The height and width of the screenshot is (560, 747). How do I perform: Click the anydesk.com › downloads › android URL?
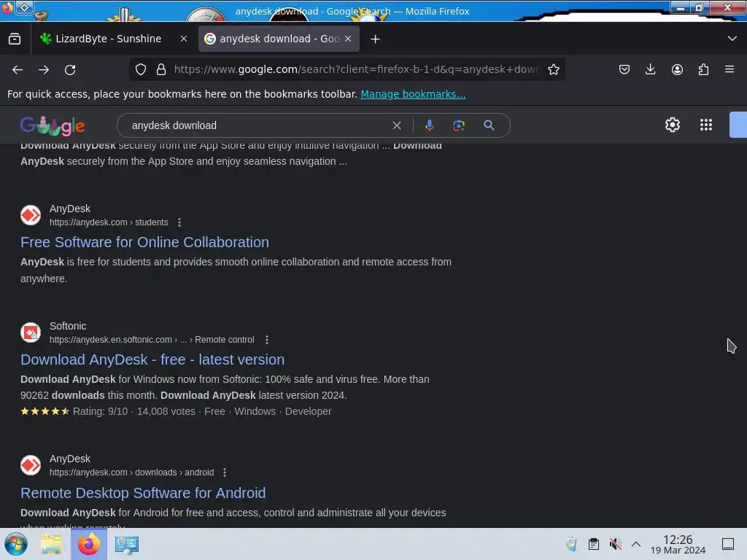(131, 472)
